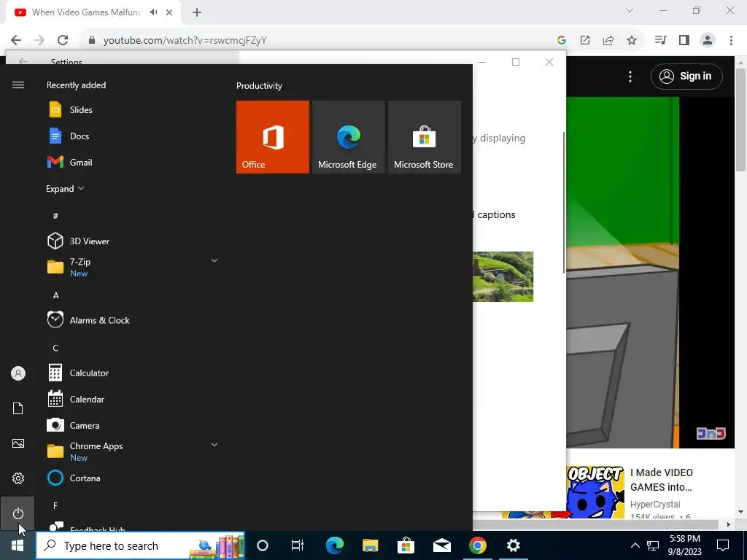747x560 pixels.
Task: Click the Chrome share page icon
Action: tap(608, 40)
